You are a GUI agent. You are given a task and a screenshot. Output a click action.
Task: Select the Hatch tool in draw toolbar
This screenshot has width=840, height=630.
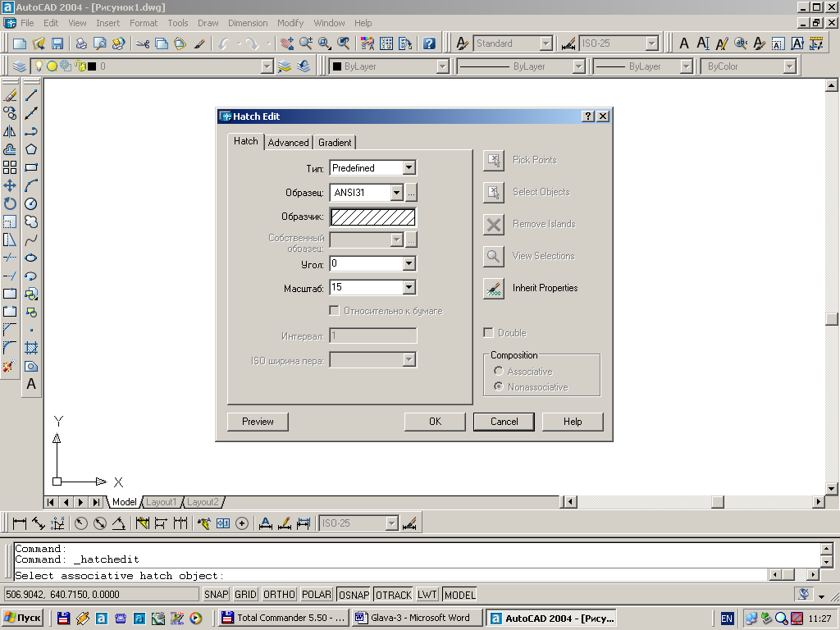pos(31,348)
